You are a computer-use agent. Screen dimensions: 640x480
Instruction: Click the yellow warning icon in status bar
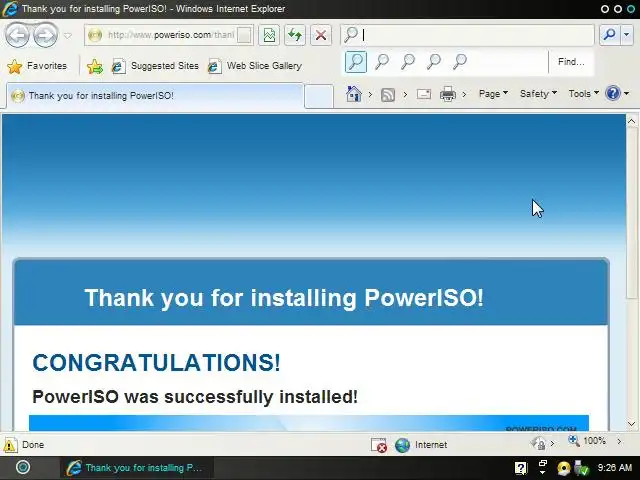coord(10,445)
